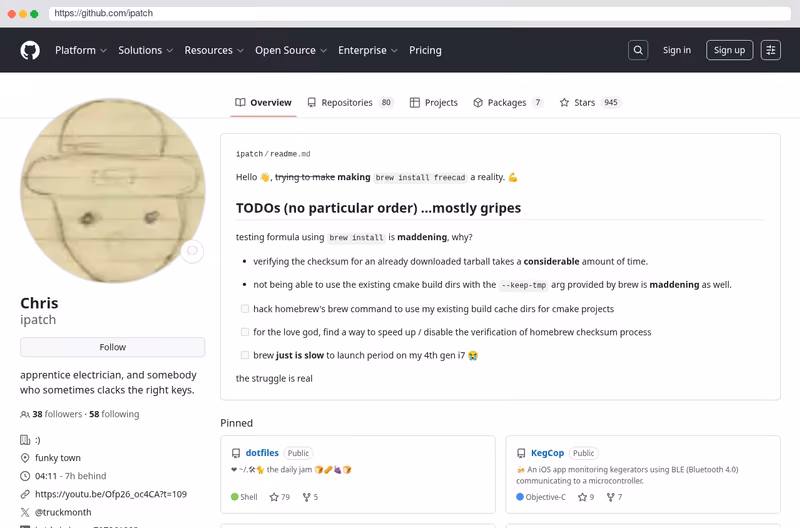Click the search magnifier icon

638,50
